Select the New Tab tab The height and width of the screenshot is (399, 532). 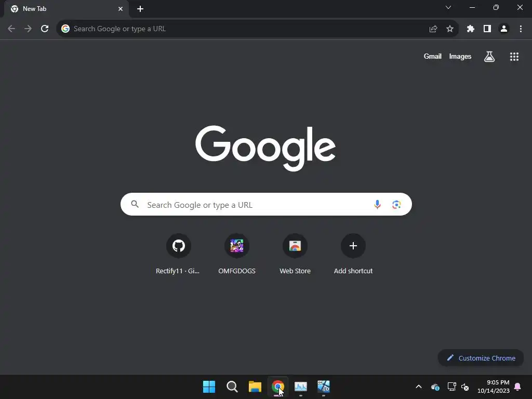[x=66, y=9]
